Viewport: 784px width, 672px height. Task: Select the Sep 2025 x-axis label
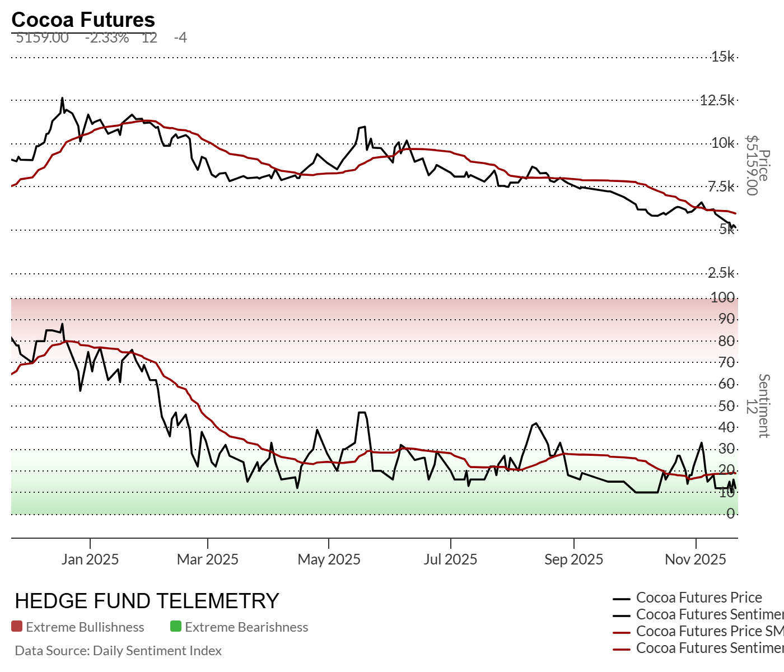point(573,559)
